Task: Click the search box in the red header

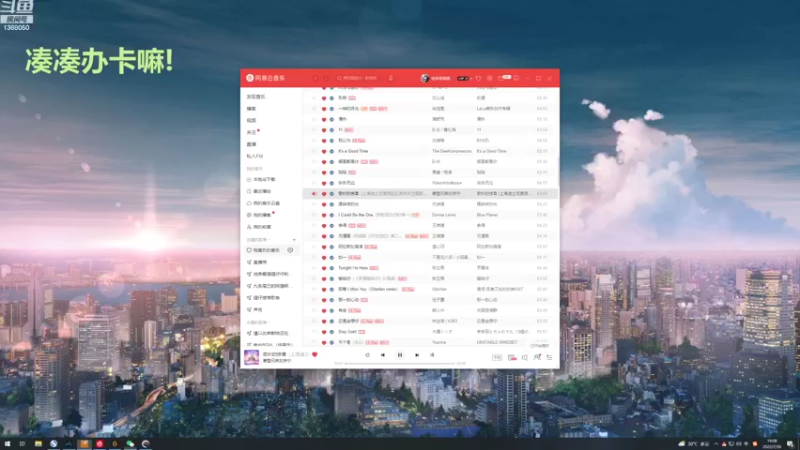Action: pos(359,78)
